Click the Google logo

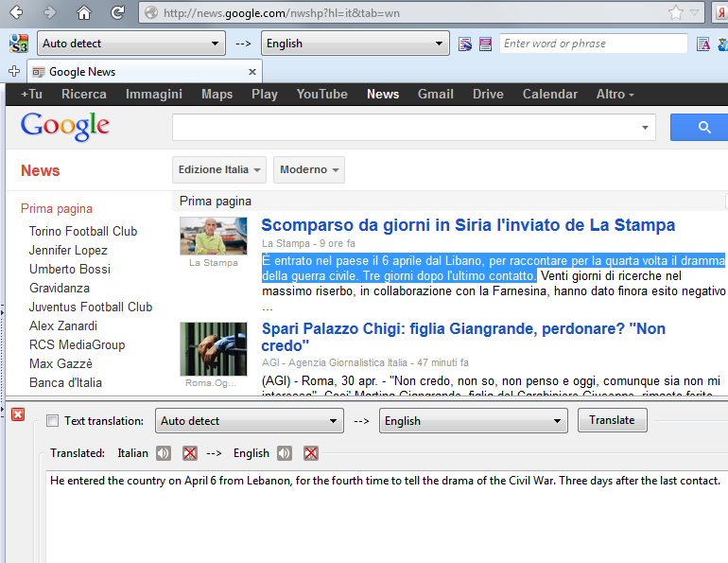pos(65,127)
